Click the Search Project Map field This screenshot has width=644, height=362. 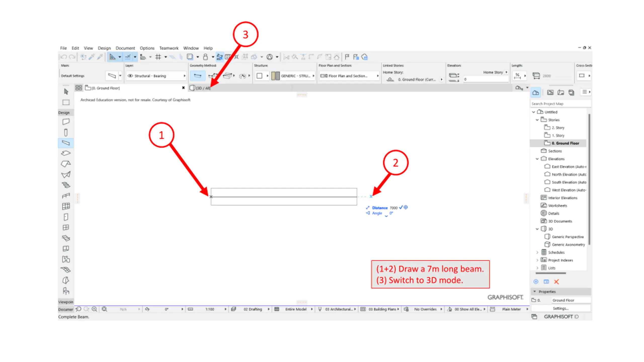tap(560, 104)
